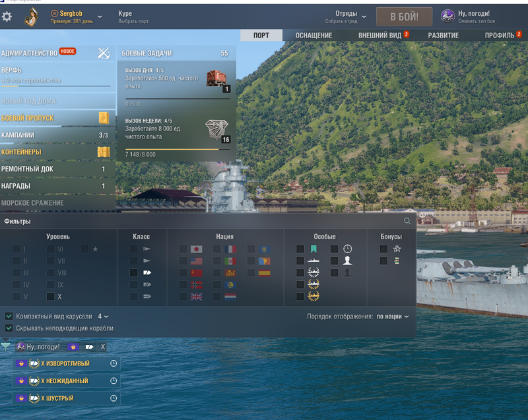Open the ПРОФИЛЬ tab
528x420 pixels.
[500, 36]
